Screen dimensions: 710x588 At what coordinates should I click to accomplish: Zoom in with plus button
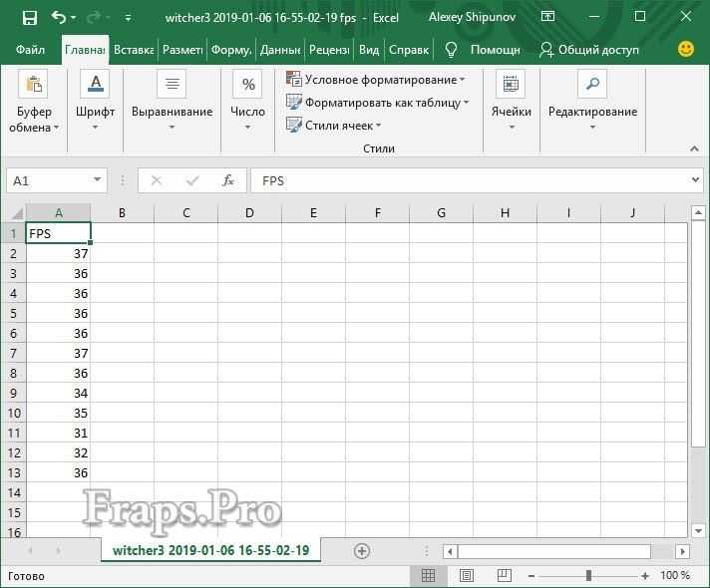tap(645, 576)
